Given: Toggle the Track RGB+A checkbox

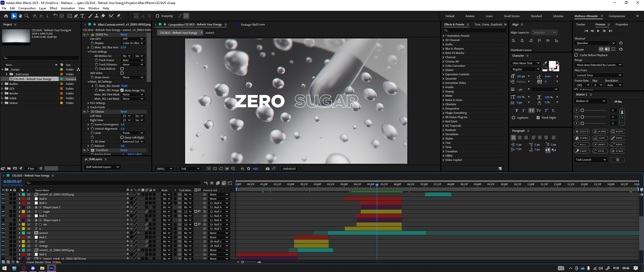Looking at the screenshot, I should pyautogui.click(x=122, y=69).
